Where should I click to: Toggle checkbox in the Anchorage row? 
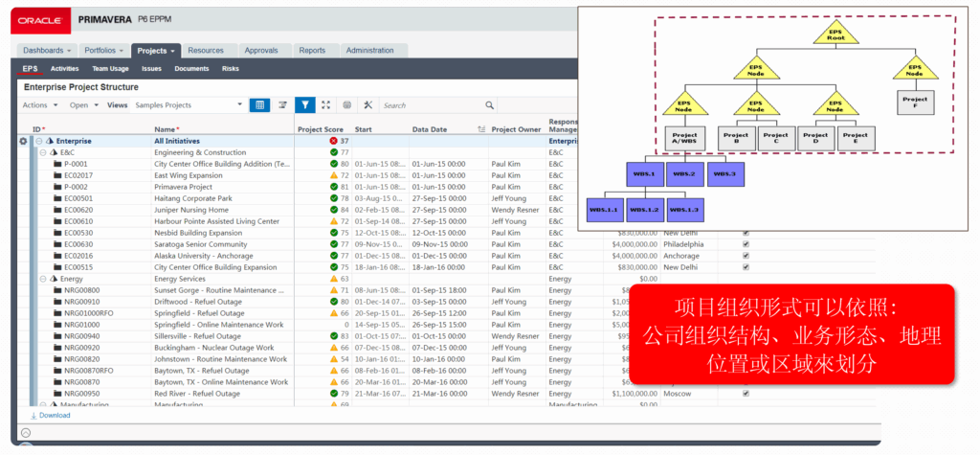pyautogui.click(x=745, y=256)
